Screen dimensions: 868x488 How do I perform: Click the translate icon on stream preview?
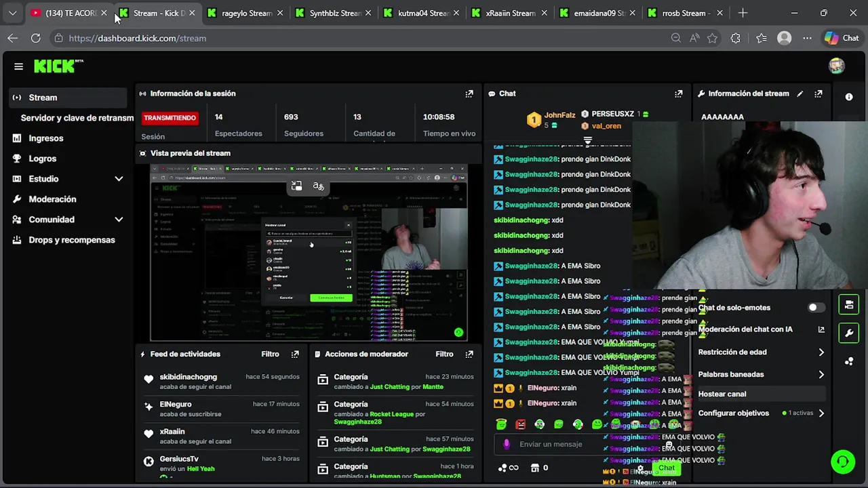click(318, 186)
